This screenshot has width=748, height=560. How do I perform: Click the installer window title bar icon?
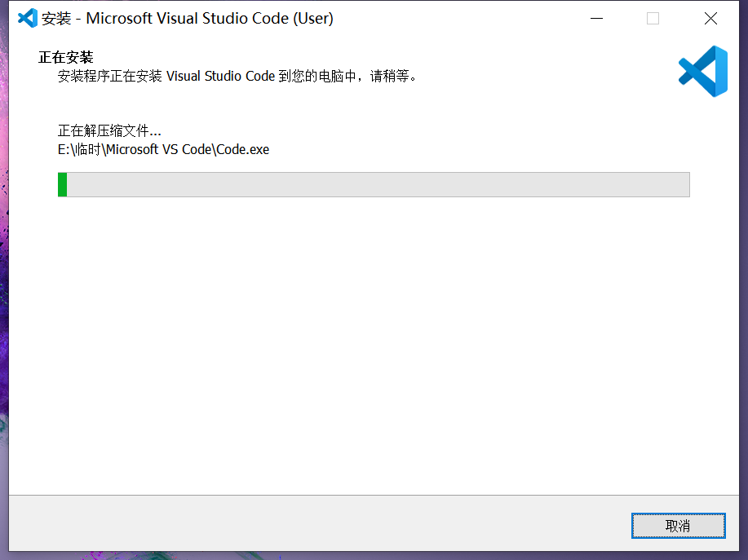[25, 18]
